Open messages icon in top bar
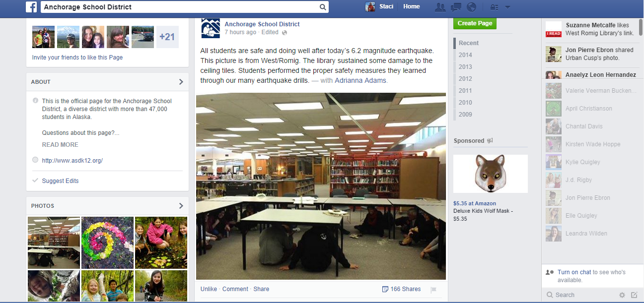644x303 pixels. coord(455,7)
